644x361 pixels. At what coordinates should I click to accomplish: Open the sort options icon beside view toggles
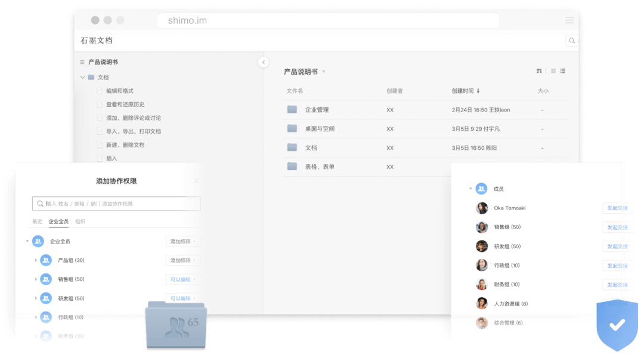click(x=539, y=70)
